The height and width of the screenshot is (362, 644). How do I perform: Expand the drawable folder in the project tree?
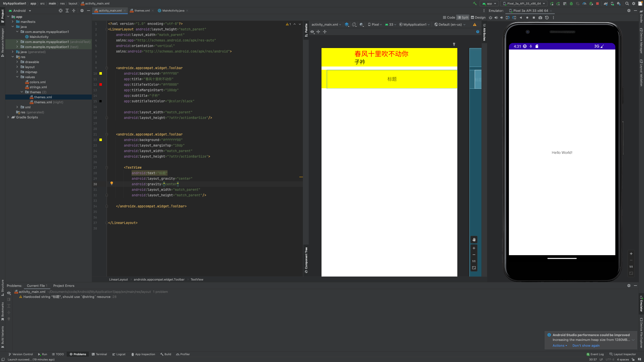17,62
